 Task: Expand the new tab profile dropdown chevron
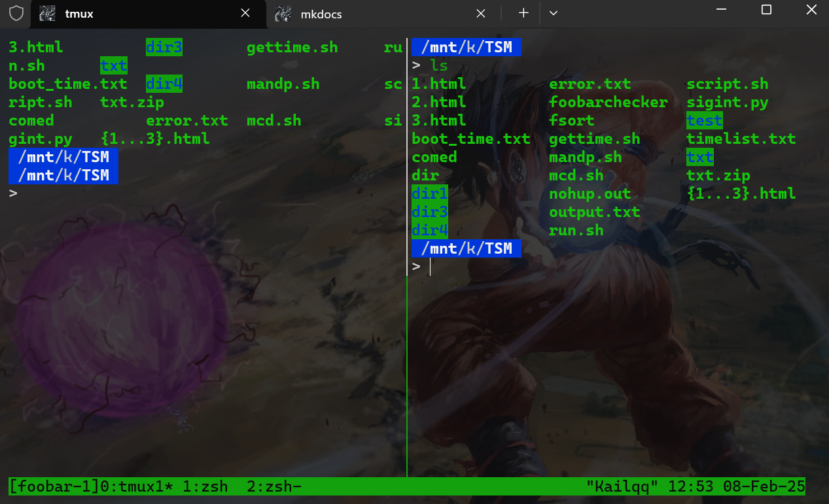coord(553,13)
